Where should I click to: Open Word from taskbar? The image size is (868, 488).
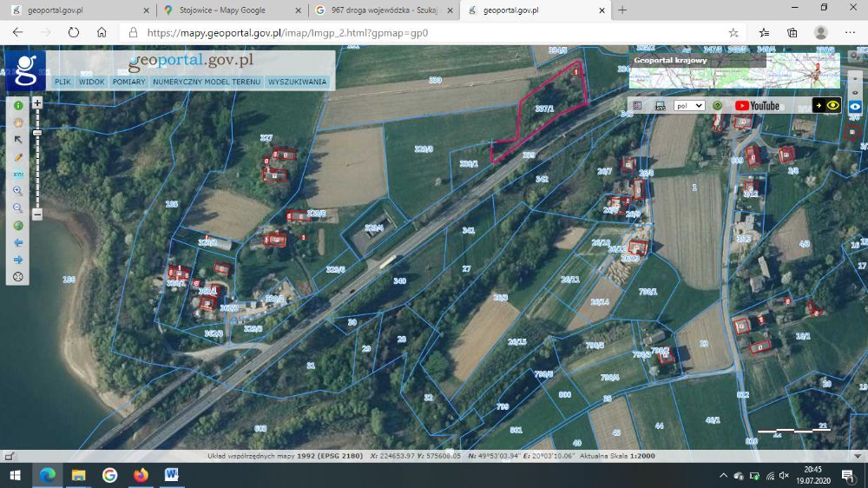pos(172,475)
